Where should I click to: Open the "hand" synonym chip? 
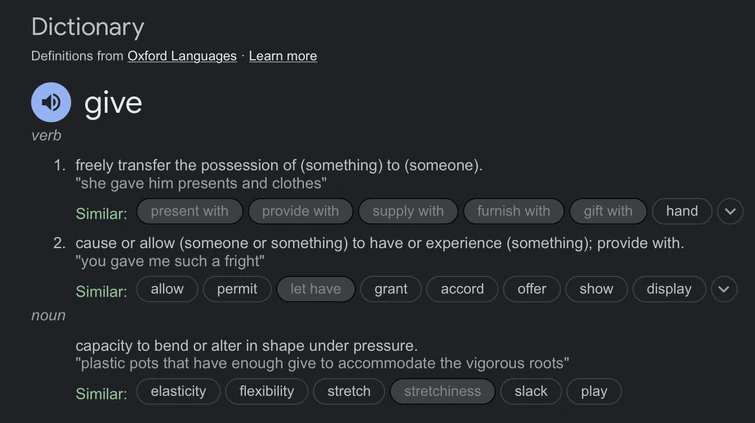[682, 211]
